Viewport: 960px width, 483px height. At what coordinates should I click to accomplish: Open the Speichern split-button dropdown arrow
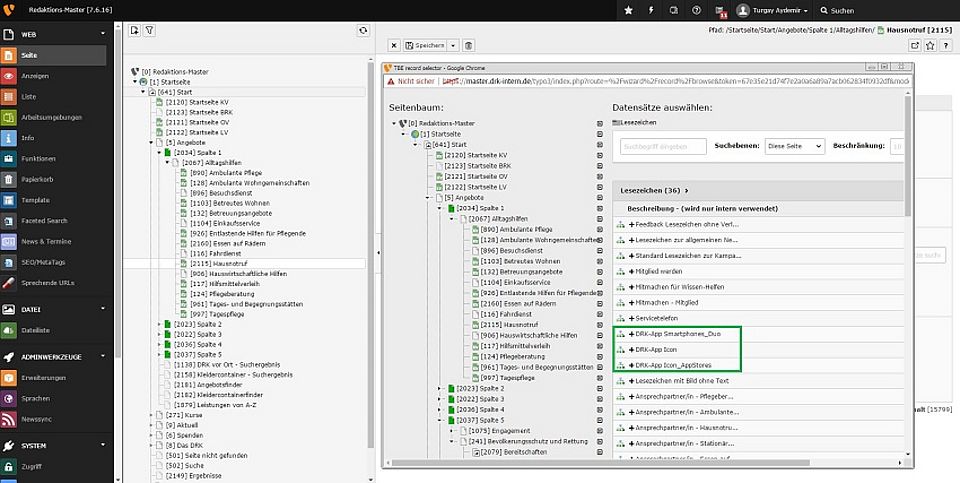[x=454, y=45]
